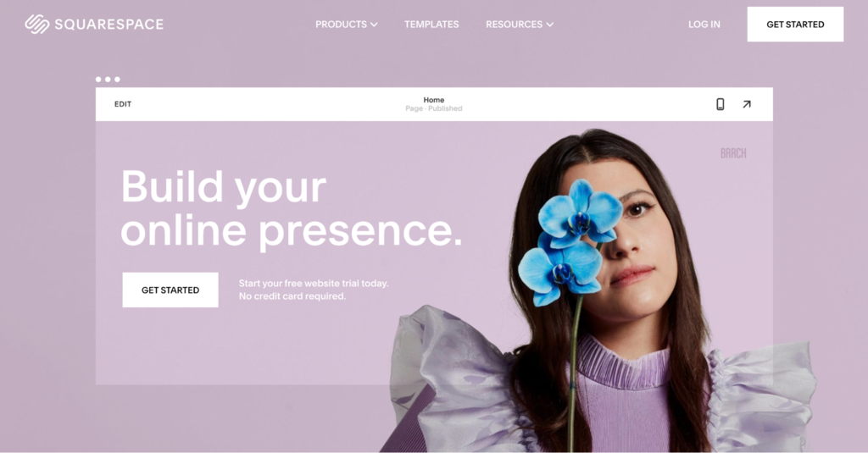Expand the Resources dropdown chevron
The width and height of the screenshot is (868, 453).
(549, 25)
